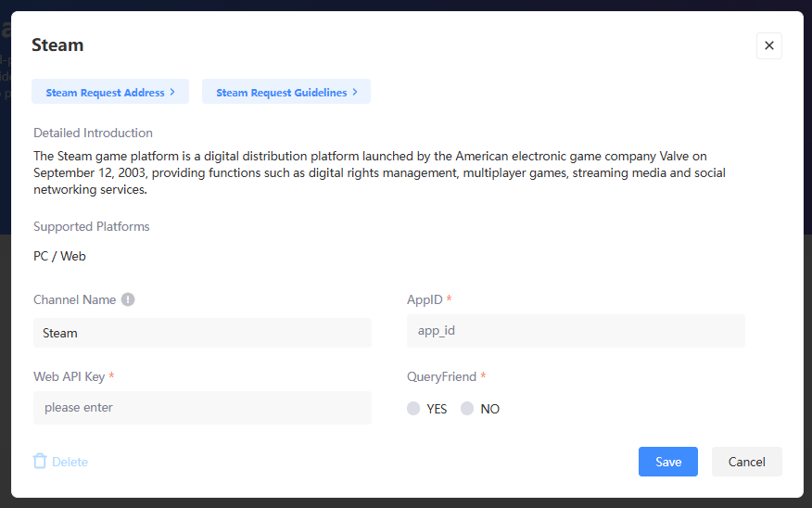Click the Steam dialog title
Image resolution: width=812 pixels, height=508 pixels.
pyautogui.click(x=57, y=45)
